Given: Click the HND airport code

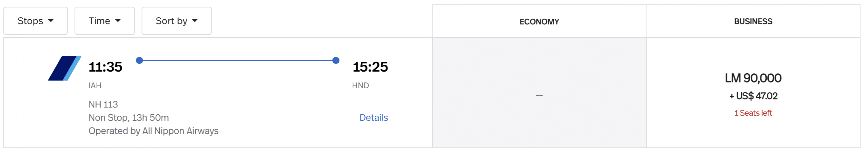Looking at the screenshot, I should tap(360, 85).
